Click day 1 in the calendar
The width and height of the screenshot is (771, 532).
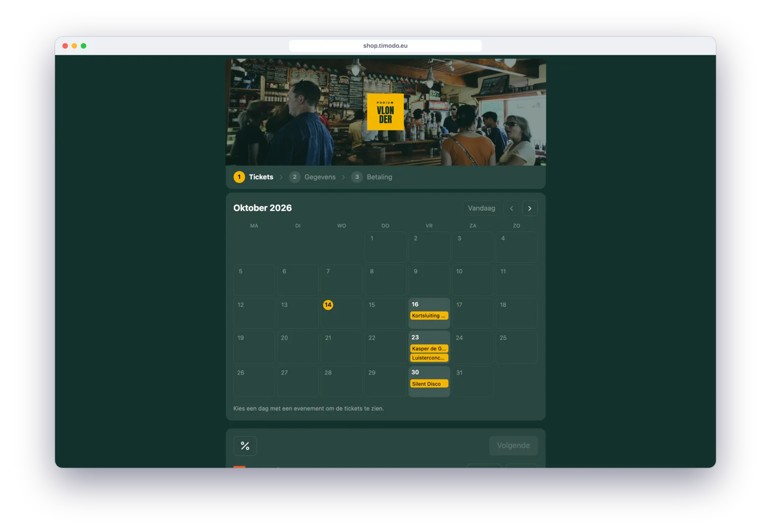385,247
